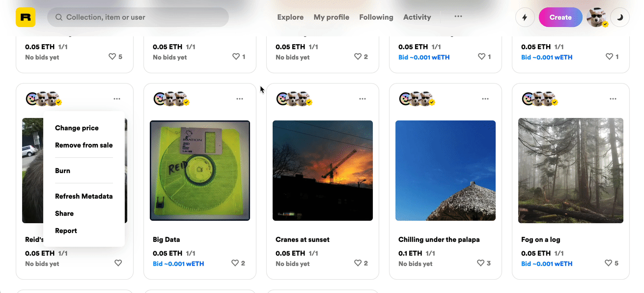The image size is (644, 293).
Task: Like the Big Data item heart
Action: click(235, 263)
